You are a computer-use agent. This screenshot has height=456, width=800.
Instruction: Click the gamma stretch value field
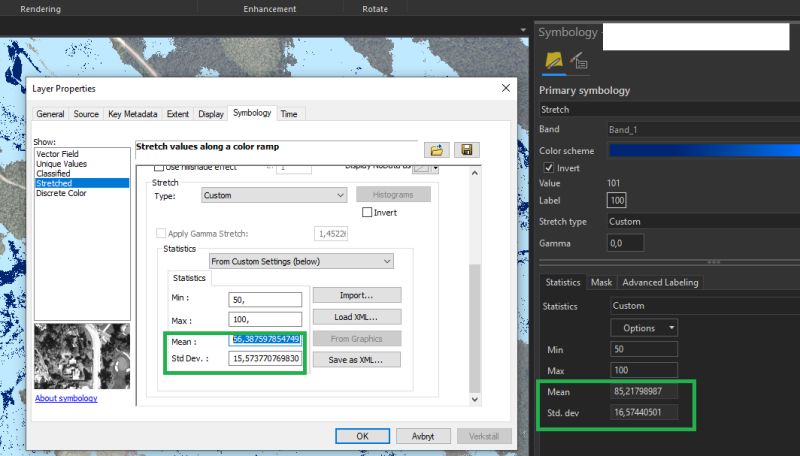(x=331, y=234)
